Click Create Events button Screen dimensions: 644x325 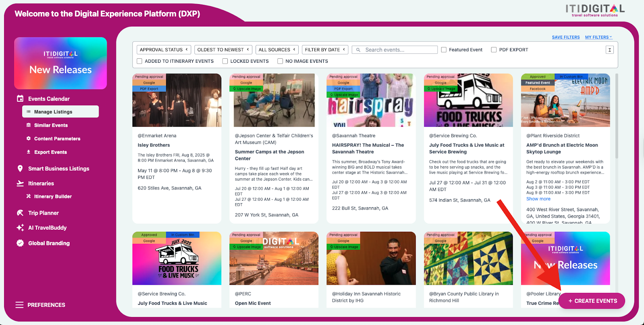click(x=592, y=301)
